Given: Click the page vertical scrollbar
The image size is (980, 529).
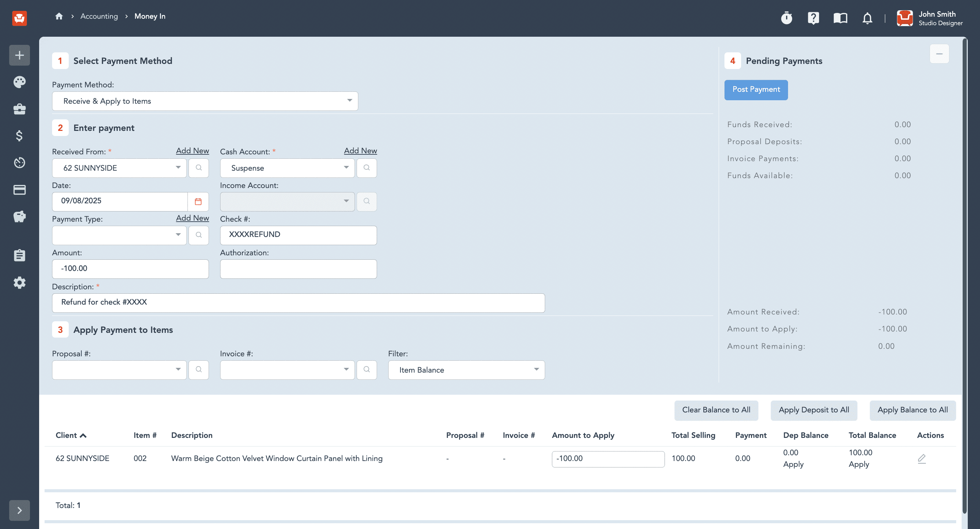Looking at the screenshot, I should [964, 275].
